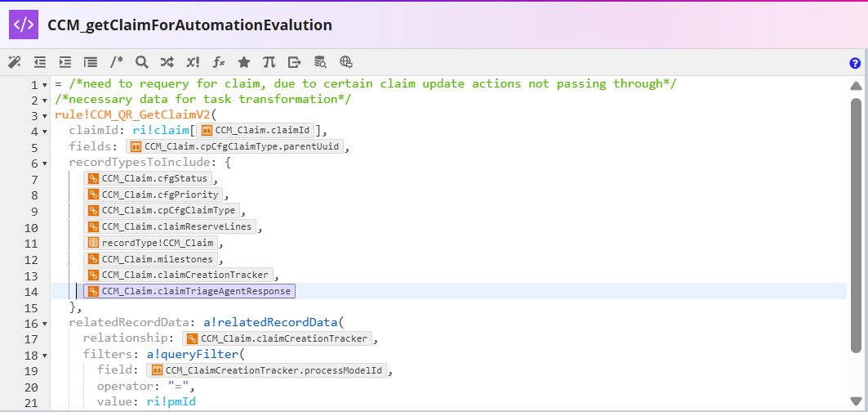Screen dimensions: 868x412
Task: Collapse fold arrow on line 3
Action: (44, 116)
